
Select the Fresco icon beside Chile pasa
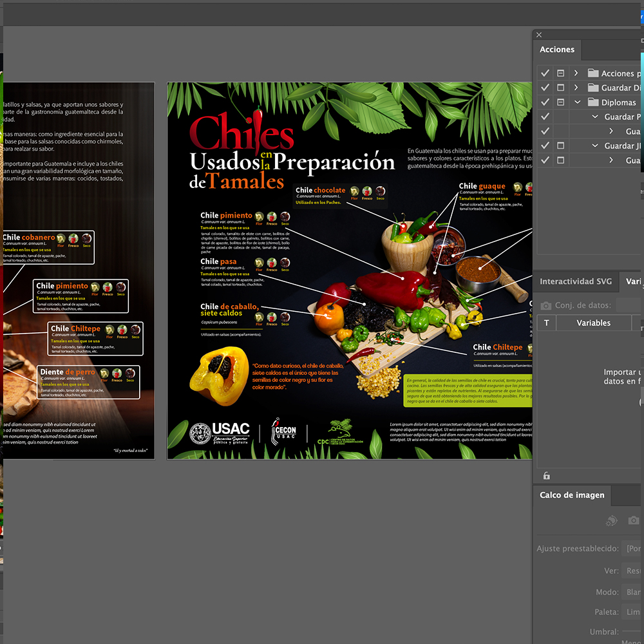[x=272, y=263]
